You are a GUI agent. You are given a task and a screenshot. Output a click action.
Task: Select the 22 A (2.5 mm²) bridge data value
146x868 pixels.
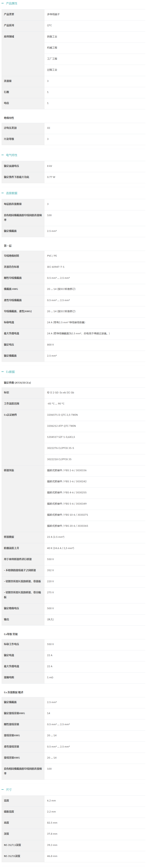[x=56, y=537]
